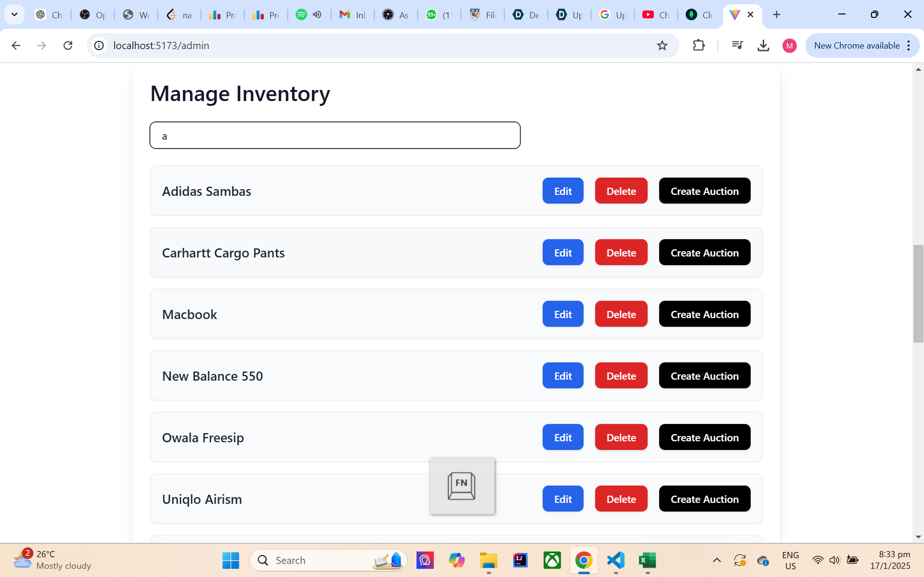View site information for localhost

99,45
